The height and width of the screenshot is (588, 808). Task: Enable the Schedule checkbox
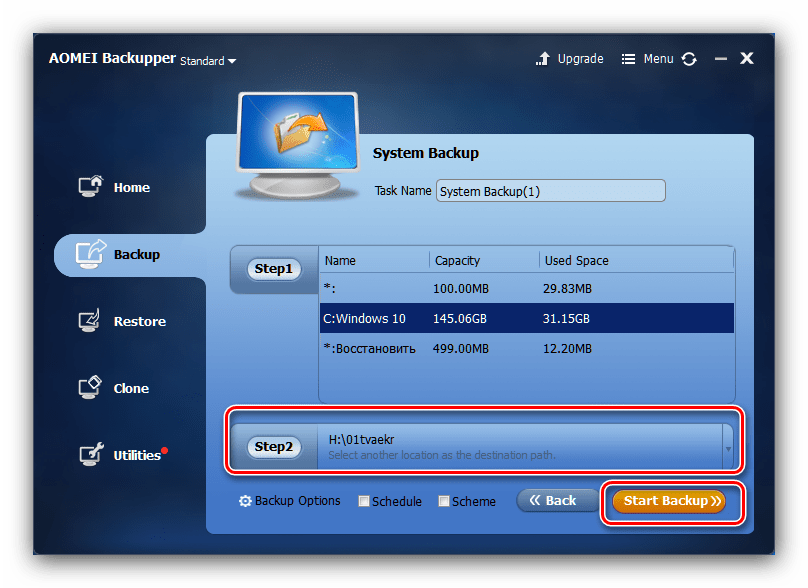point(364,502)
